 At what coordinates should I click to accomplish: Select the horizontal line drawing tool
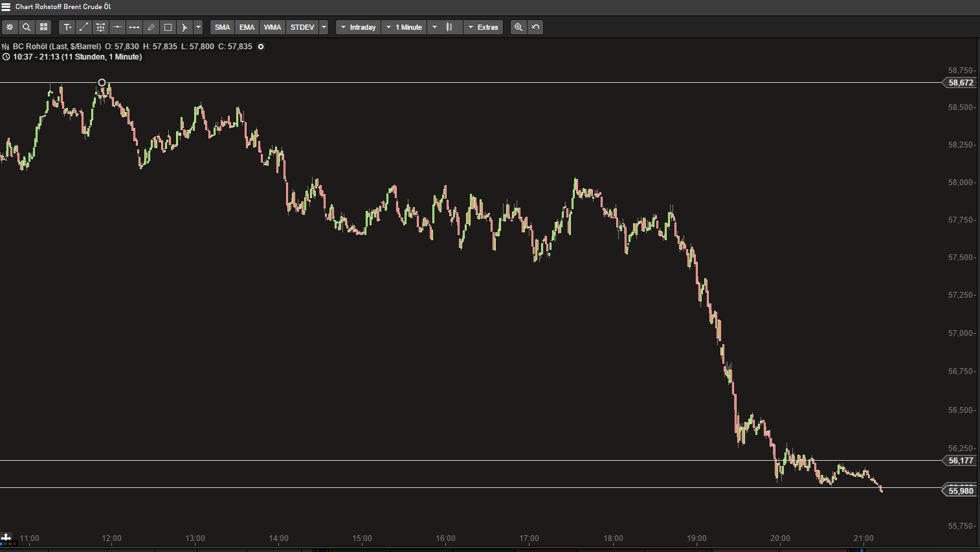pyautogui.click(x=117, y=27)
